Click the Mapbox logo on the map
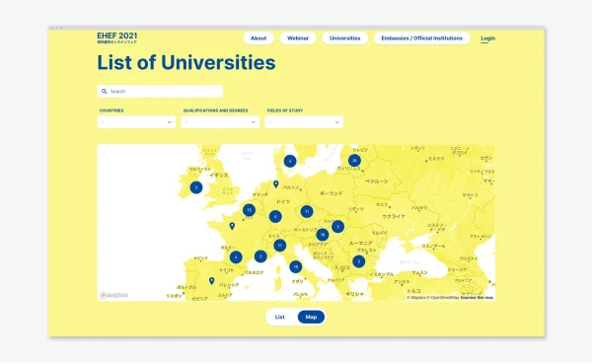The image size is (592, 364). point(113,295)
